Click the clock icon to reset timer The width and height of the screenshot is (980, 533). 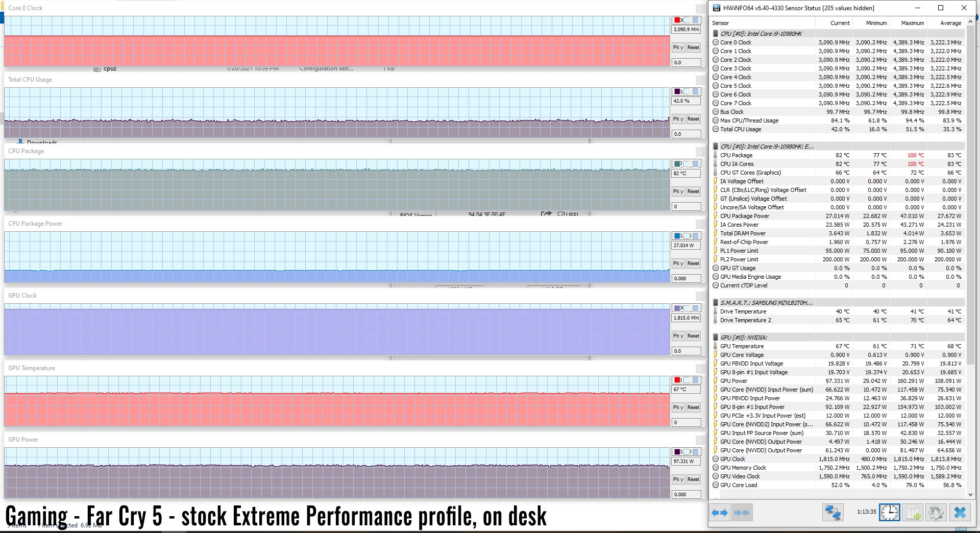click(x=889, y=513)
